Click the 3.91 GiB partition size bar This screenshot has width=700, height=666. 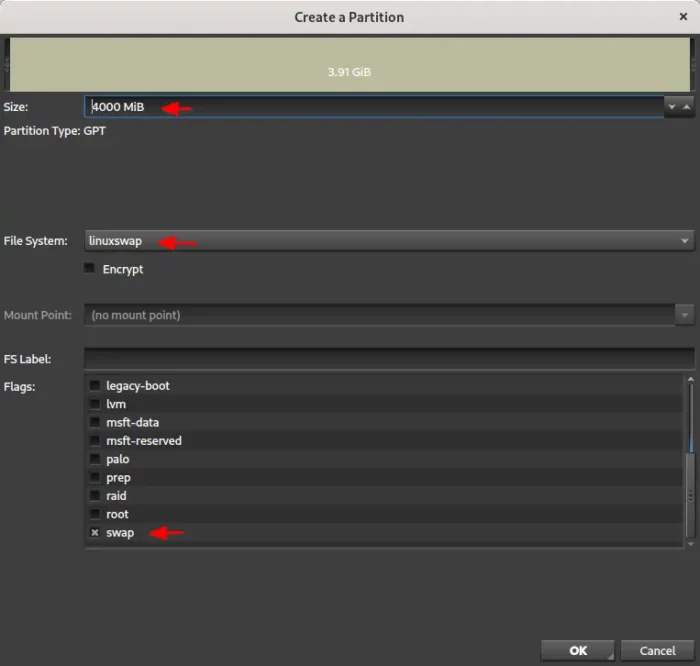(x=350, y=65)
